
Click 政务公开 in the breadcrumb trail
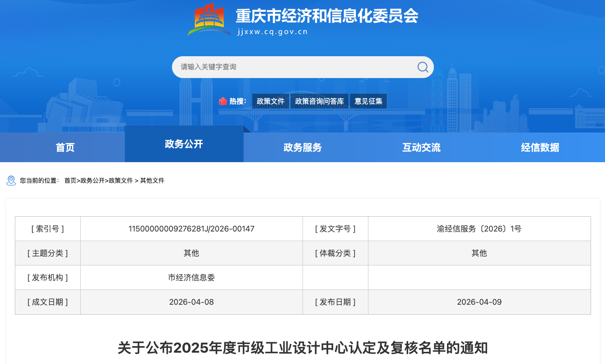click(x=93, y=180)
